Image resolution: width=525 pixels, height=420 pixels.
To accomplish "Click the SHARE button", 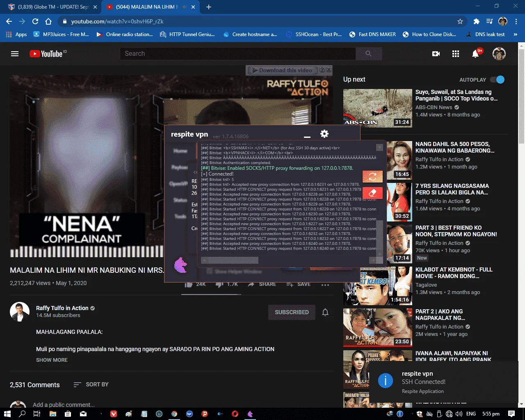I will click(x=262, y=284).
